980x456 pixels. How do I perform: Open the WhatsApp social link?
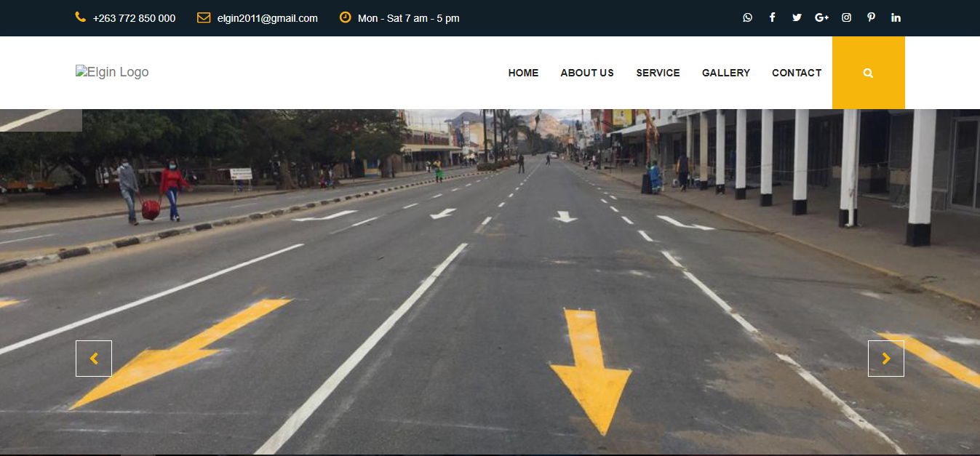click(747, 17)
